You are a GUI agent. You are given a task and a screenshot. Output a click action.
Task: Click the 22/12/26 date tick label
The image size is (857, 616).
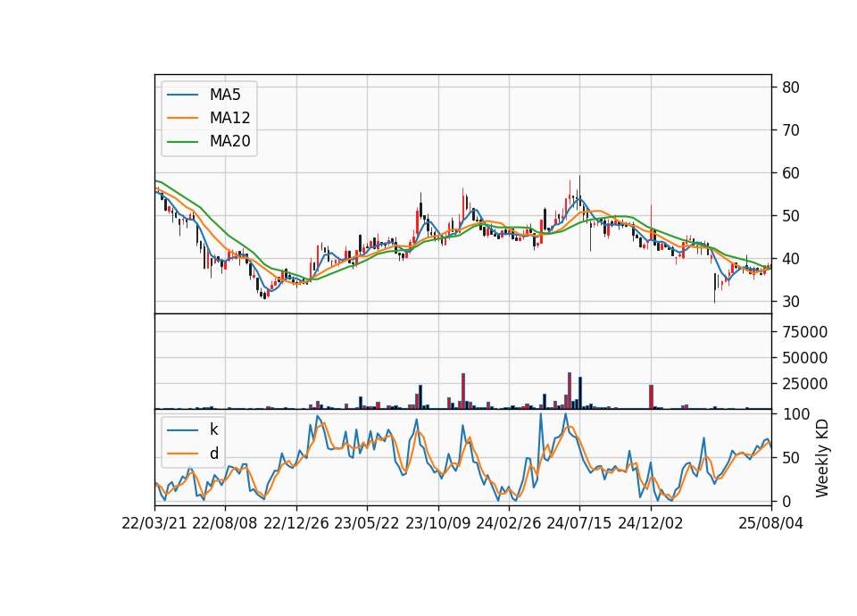296,523
